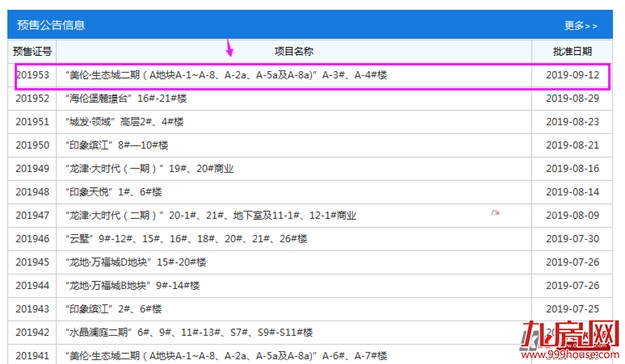Select date 2019-07-25

572,309
